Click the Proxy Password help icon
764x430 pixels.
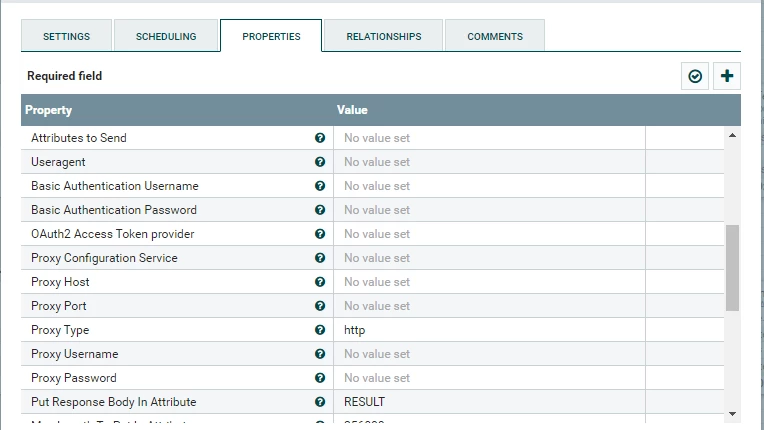pyautogui.click(x=320, y=378)
